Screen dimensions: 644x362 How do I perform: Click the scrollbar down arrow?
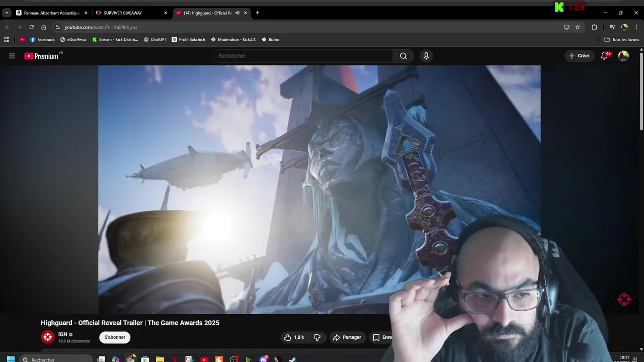click(641, 349)
